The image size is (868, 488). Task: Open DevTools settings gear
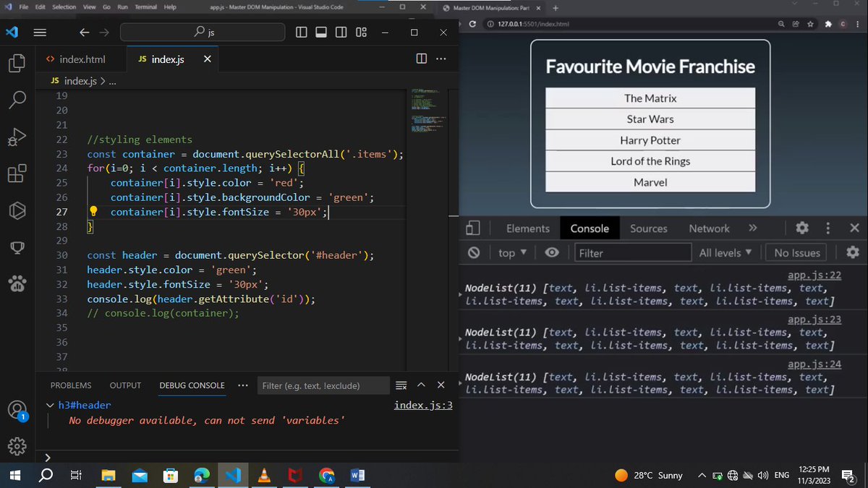(x=802, y=228)
